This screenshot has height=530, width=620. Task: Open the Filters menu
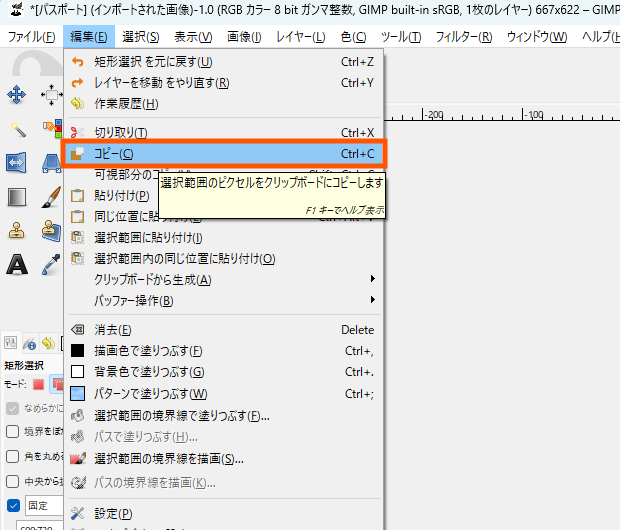pyautogui.click(x=464, y=37)
